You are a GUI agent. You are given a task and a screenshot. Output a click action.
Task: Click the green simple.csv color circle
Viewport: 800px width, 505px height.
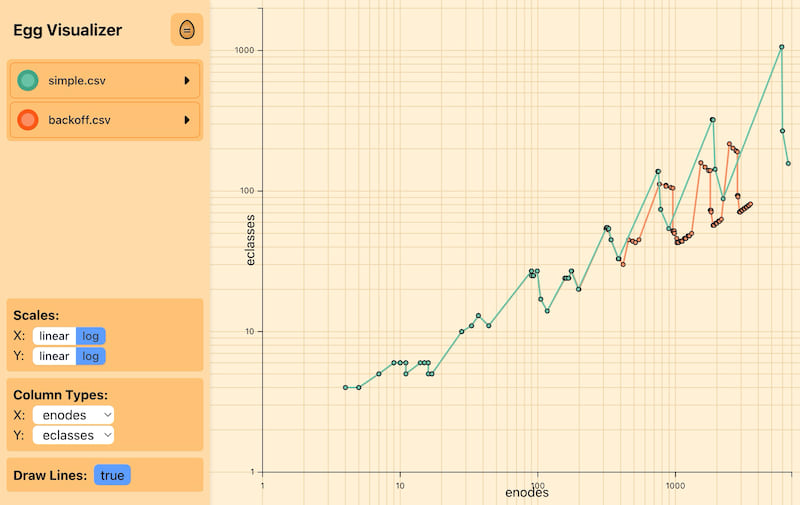[x=28, y=80]
